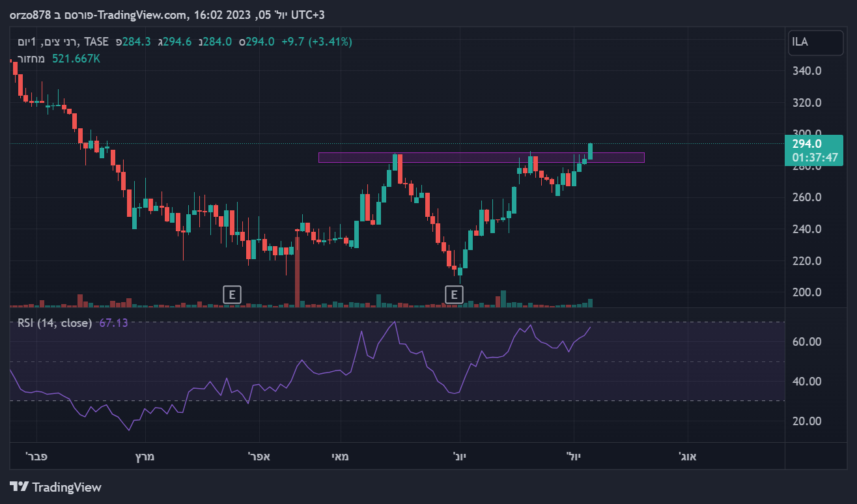Click the latest green candle at 294
Image resolution: width=857 pixels, height=504 pixels.
(x=591, y=151)
